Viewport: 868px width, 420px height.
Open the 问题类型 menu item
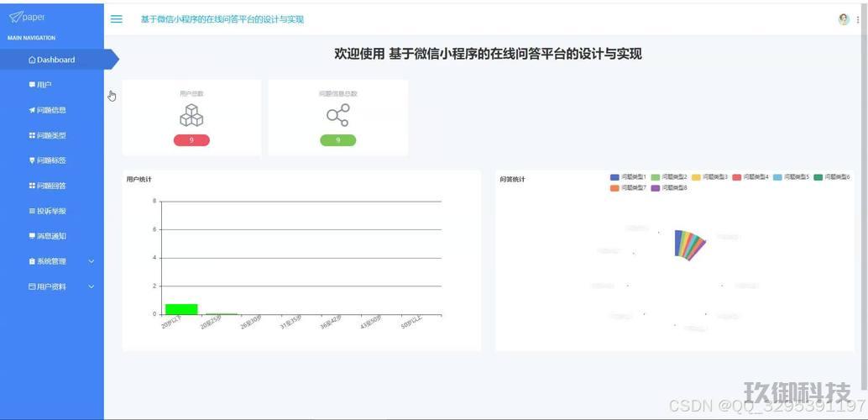[52, 135]
